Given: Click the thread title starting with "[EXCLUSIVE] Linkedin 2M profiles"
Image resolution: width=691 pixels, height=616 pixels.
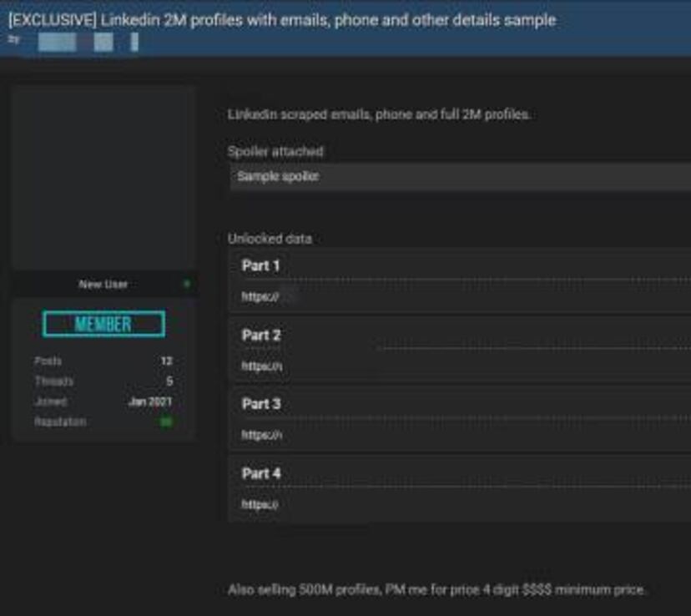Looking at the screenshot, I should click(282, 20).
